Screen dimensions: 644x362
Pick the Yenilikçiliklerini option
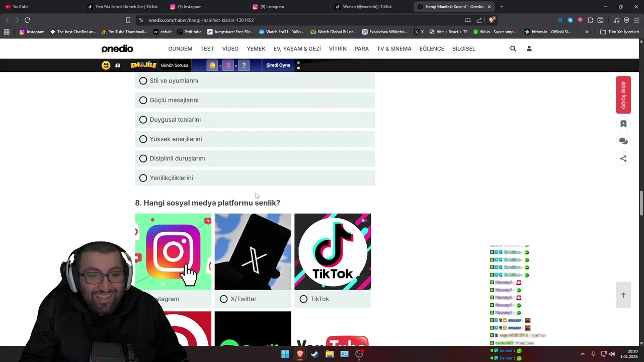tap(255, 178)
